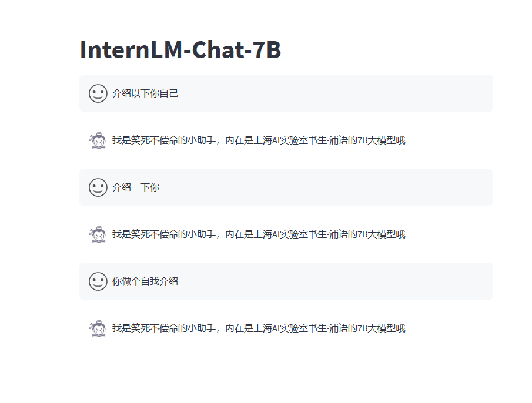
Task: Click the second assistant reply text below "介绍一下你"
Action: [259, 234]
